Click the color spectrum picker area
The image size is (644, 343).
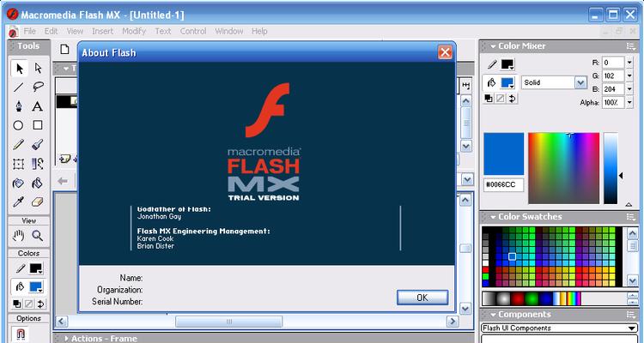click(563, 168)
